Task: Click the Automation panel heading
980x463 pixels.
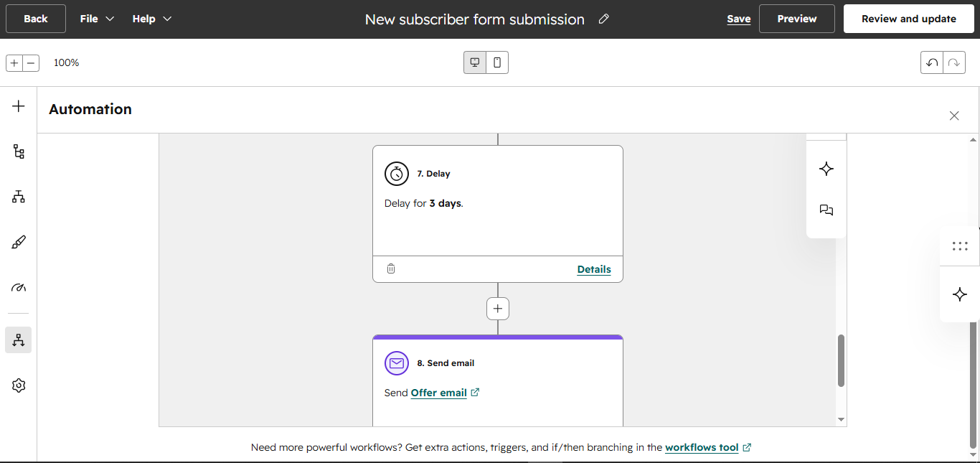Action: (90, 109)
